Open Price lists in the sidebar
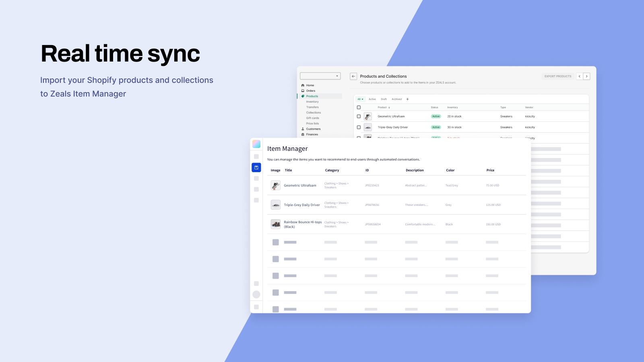 coord(313,123)
